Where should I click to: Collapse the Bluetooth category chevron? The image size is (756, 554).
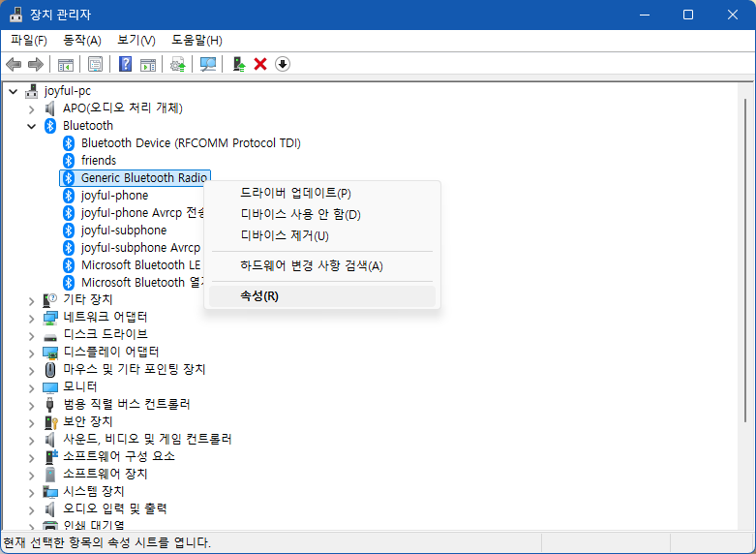click(x=32, y=127)
